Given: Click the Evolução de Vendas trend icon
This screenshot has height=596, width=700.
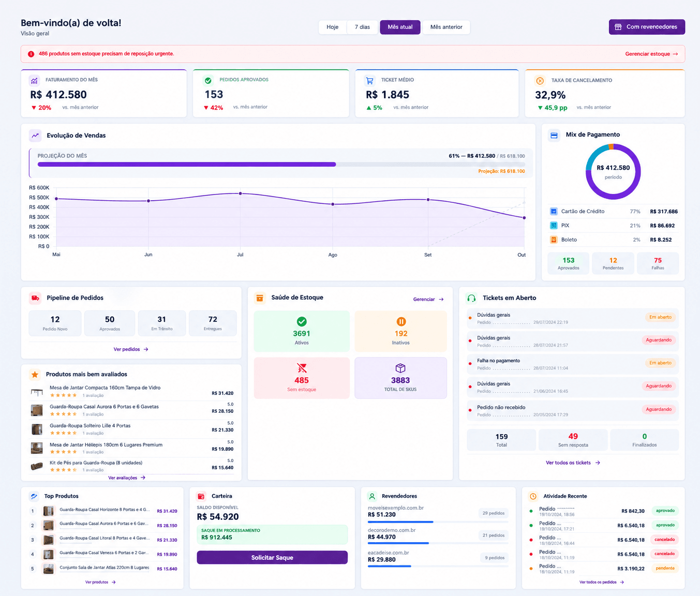Looking at the screenshot, I should 35,136.
